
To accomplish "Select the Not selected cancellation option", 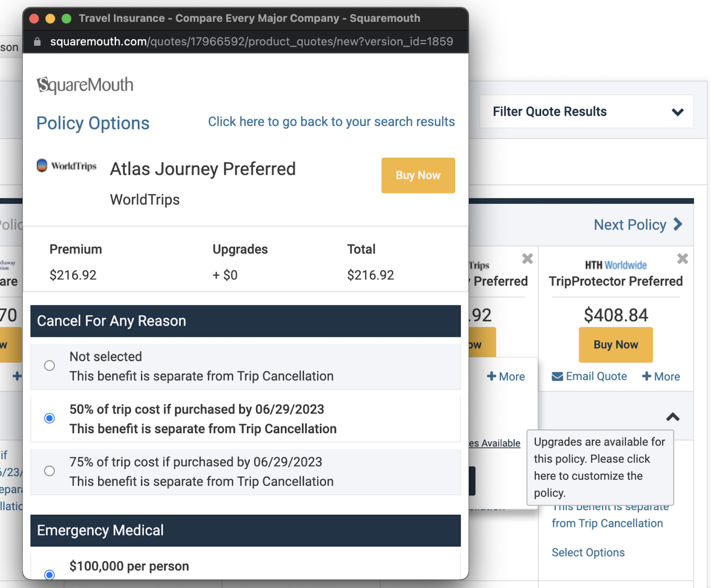I will tap(50, 365).
